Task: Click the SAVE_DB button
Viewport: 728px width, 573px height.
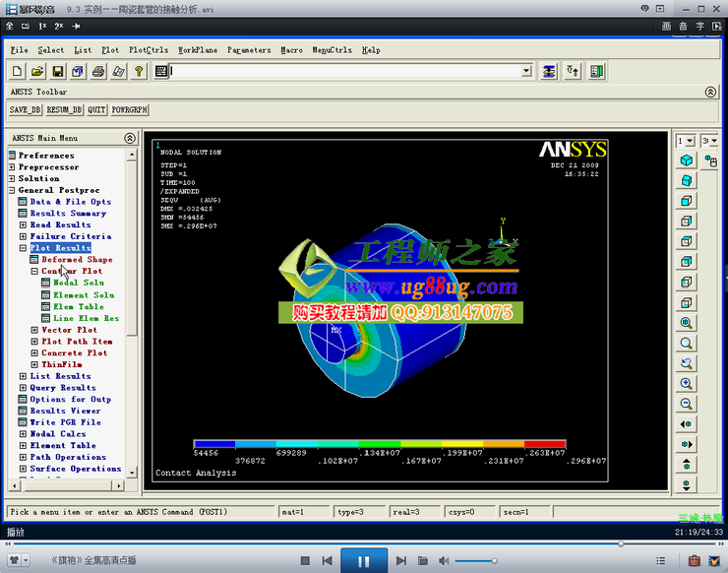Action: [25, 110]
